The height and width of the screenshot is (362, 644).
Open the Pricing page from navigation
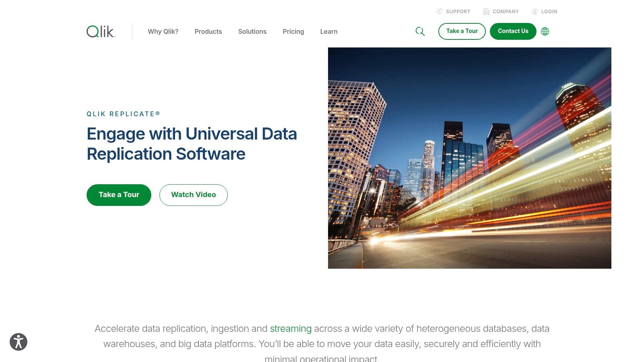293,31
